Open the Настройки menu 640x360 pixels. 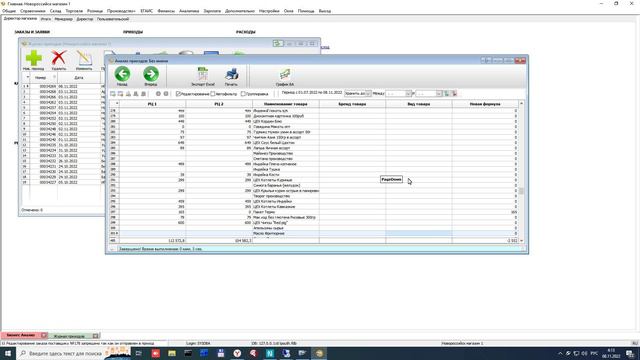pyautogui.click(x=269, y=11)
